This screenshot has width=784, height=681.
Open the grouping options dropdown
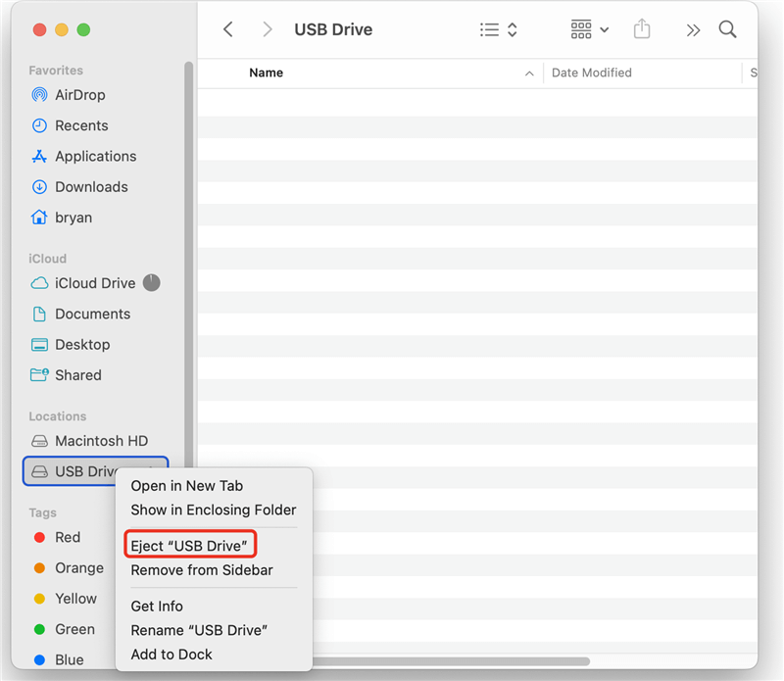pyautogui.click(x=588, y=29)
